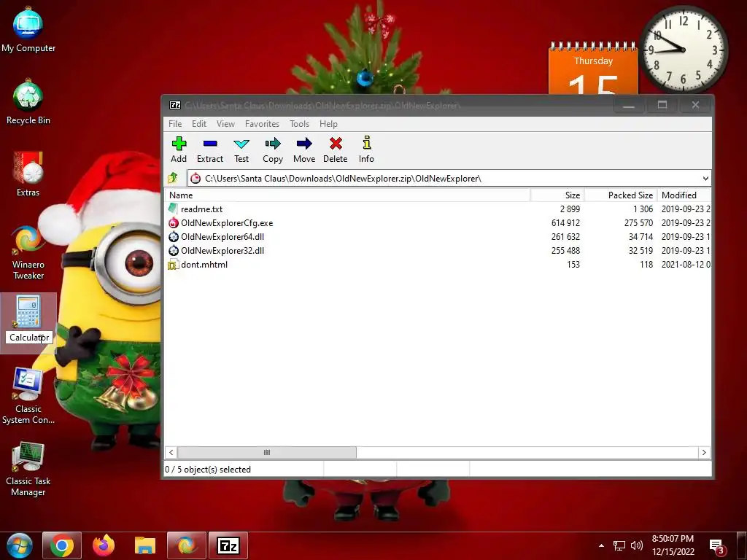Open the Favorites menu
Image resolution: width=747 pixels, height=560 pixels.
click(x=262, y=124)
